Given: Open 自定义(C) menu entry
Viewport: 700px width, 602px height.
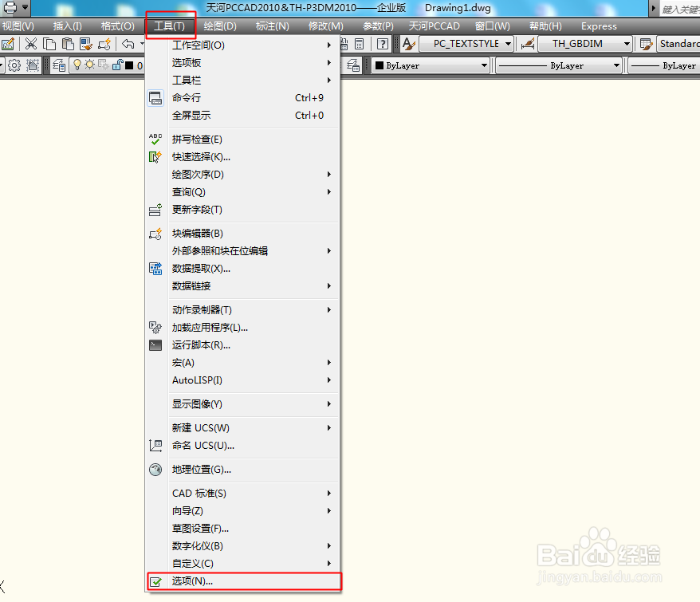Looking at the screenshot, I should pyautogui.click(x=243, y=564).
